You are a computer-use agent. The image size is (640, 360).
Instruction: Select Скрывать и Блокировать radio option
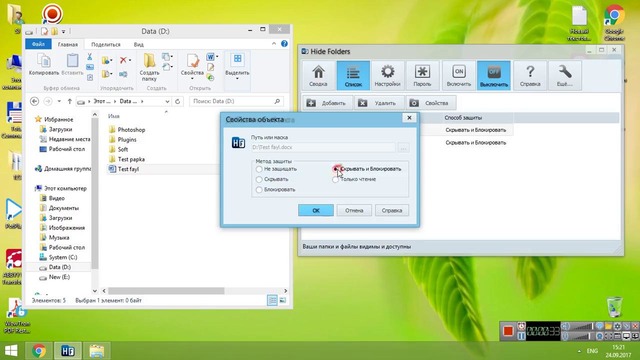coord(336,169)
